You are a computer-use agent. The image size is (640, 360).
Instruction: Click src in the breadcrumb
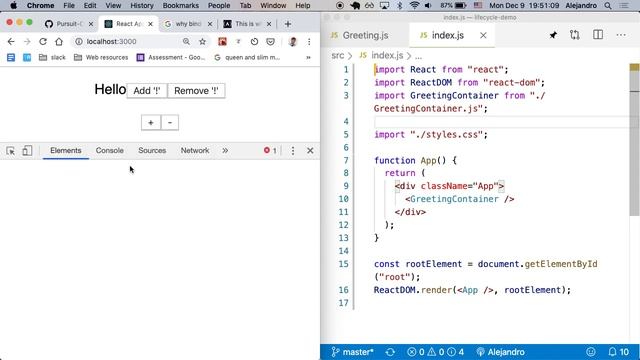tap(338, 55)
